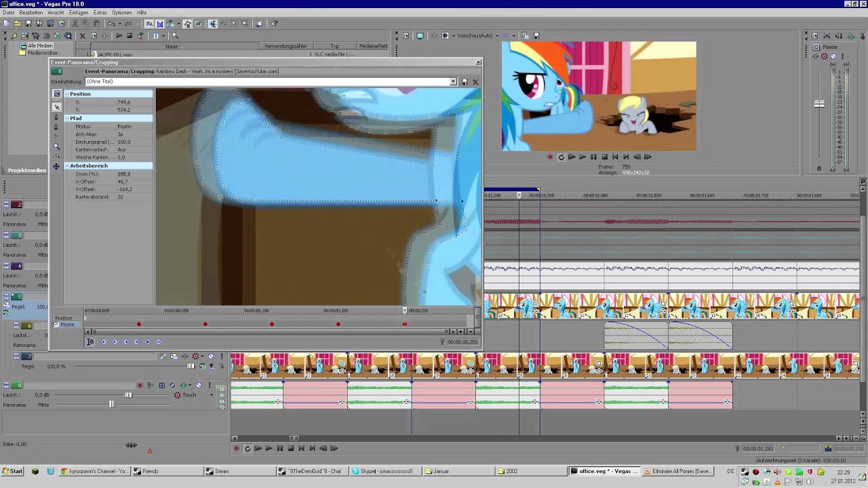Collapse the Position property group
Image resolution: width=868 pixels, height=488 pixels.
[66, 94]
